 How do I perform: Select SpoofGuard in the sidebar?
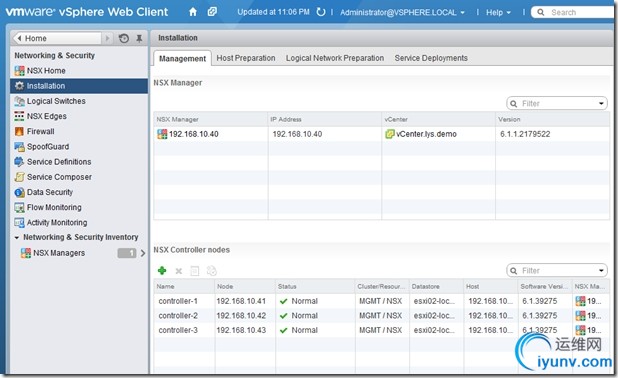pos(48,147)
